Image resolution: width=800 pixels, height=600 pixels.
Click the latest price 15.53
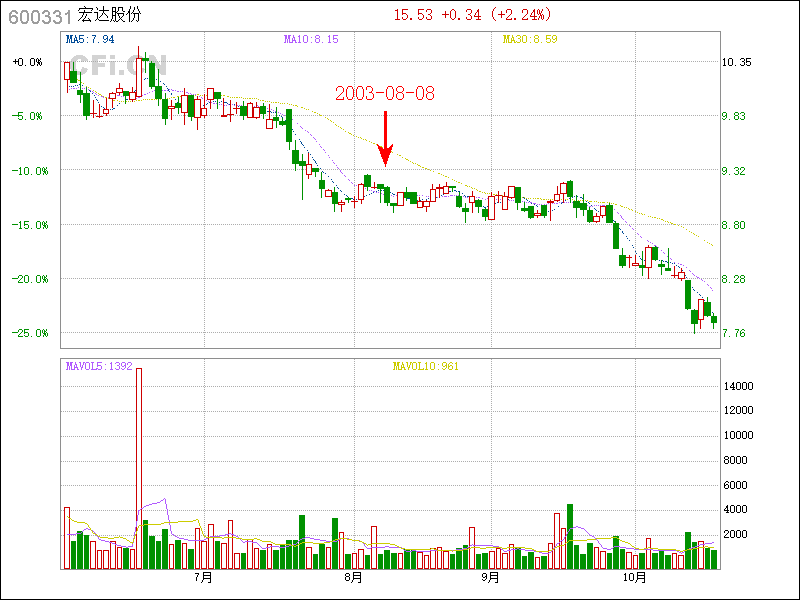click(x=413, y=15)
